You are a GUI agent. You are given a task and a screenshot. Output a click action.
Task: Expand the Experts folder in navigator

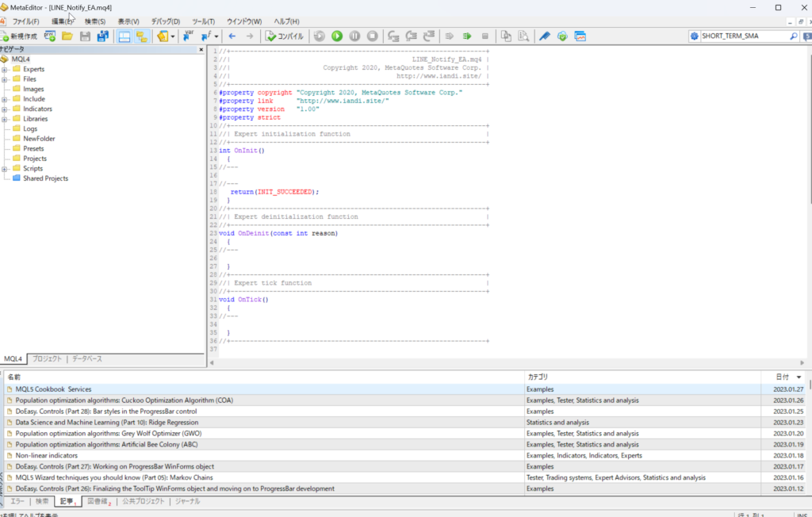pyautogui.click(x=5, y=70)
